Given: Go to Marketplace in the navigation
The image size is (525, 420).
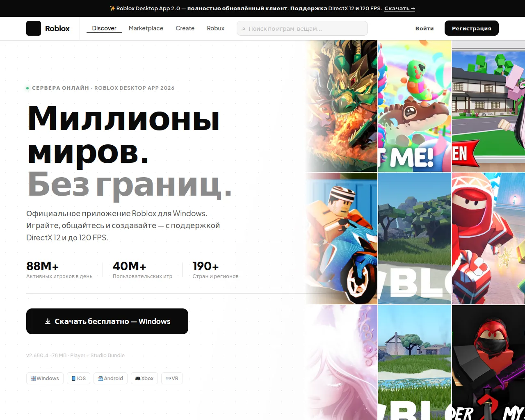Looking at the screenshot, I should (x=146, y=28).
